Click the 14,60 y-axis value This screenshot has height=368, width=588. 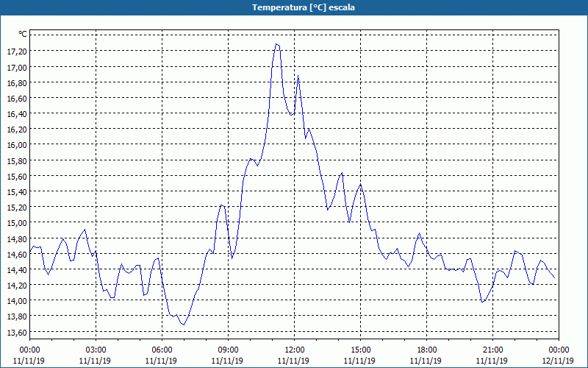tap(17, 254)
